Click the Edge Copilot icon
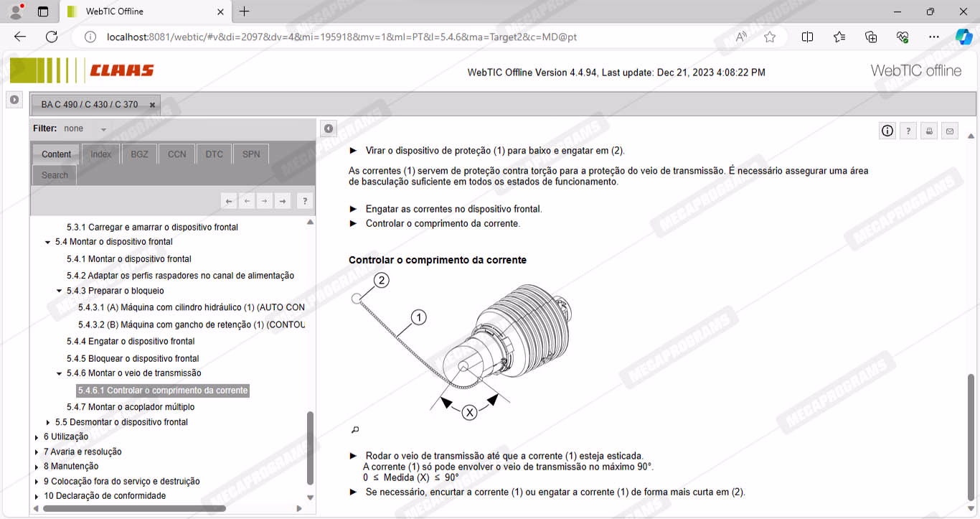The height and width of the screenshot is (519, 980). tap(963, 37)
